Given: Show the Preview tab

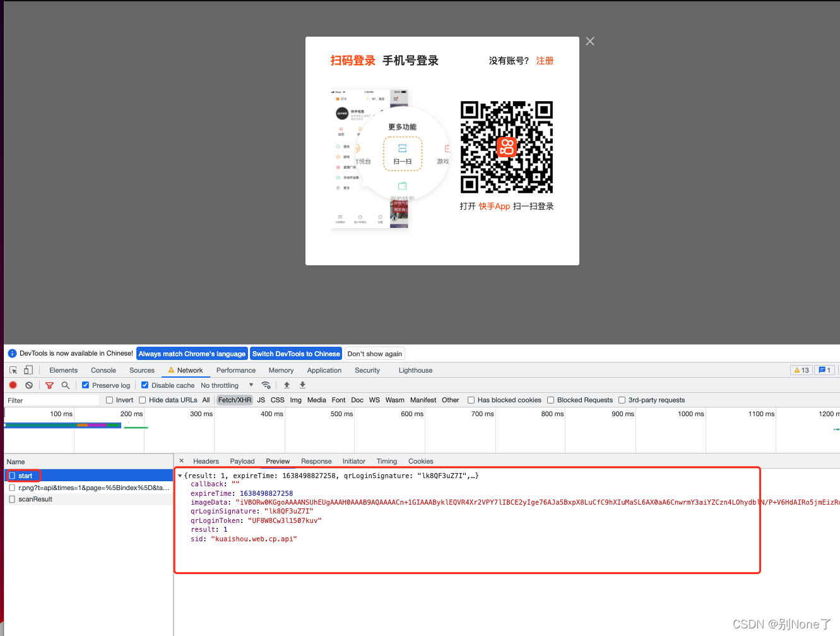Looking at the screenshot, I should 278,461.
